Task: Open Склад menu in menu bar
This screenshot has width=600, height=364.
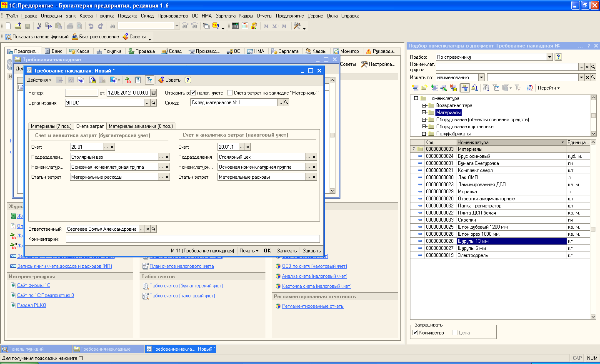Action: (147, 16)
